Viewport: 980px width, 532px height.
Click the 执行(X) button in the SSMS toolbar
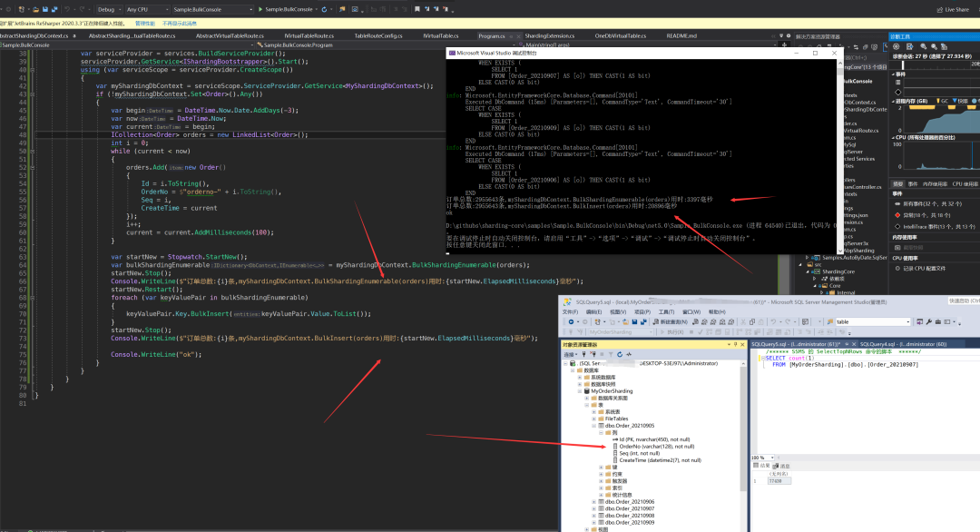pos(673,332)
